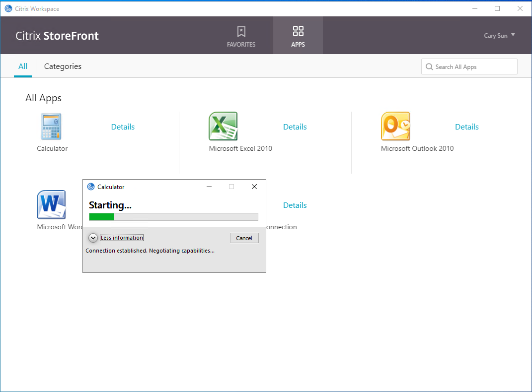This screenshot has width=532, height=392.
Task: Click the Favorites bookmark icon
Action: (x=241, y=32)
